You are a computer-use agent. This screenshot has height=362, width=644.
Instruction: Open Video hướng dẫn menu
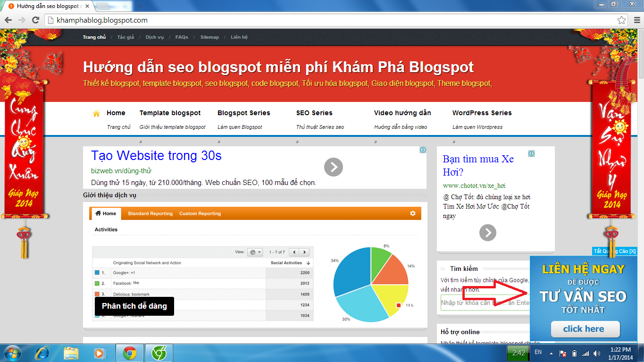[x=402, y=113]
